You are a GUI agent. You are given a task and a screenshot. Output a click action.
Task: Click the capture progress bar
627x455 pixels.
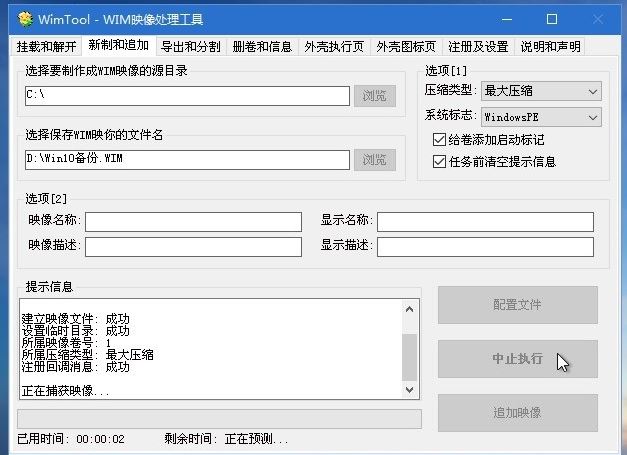coord(219,418)
